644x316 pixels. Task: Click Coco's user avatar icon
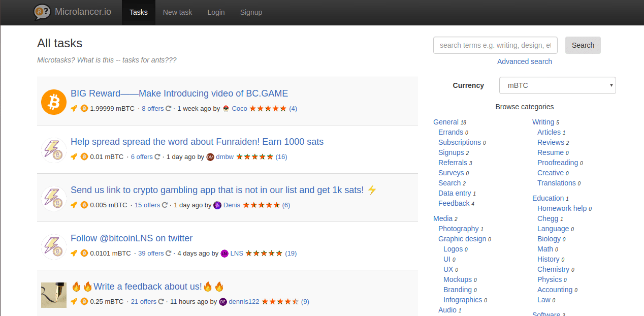point(226,108)
